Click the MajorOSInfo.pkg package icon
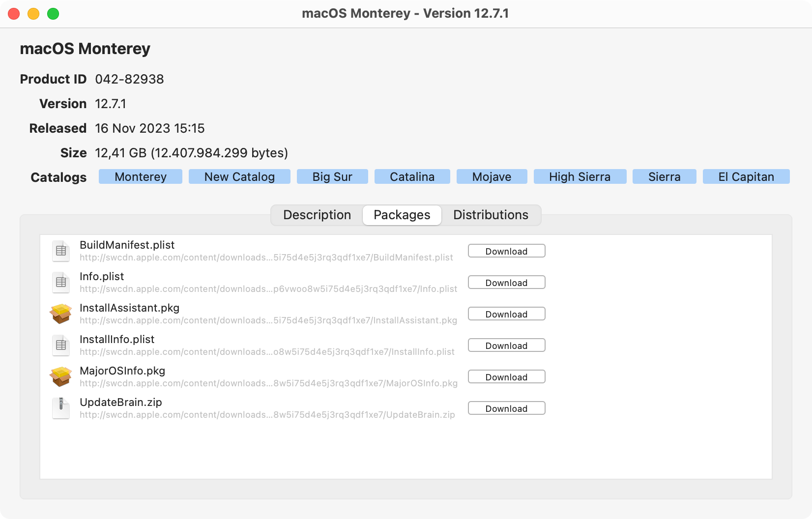 click(61, 376)
